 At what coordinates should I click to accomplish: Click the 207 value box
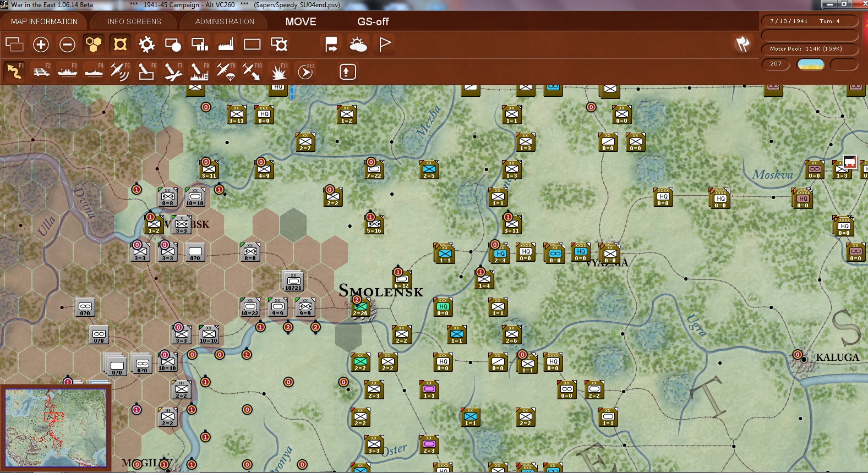776,64
